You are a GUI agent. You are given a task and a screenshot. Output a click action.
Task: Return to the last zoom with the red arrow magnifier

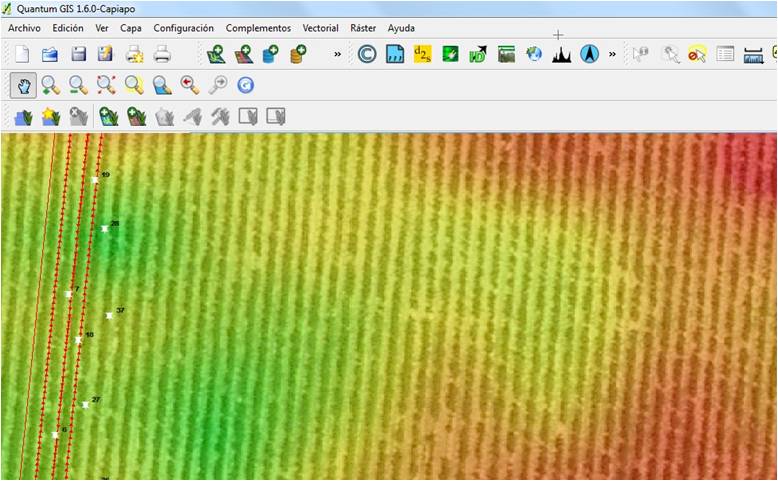[x=189, y=85]
